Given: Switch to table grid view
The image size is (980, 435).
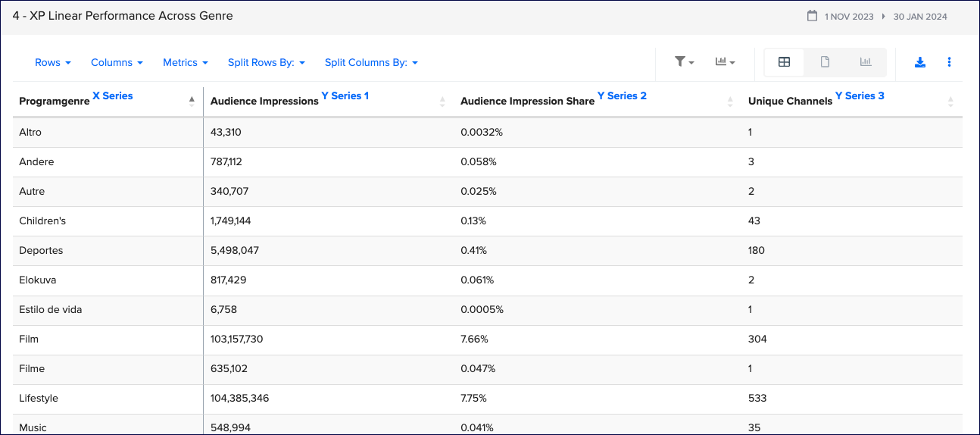Looking at the screenshot, I should (785, 62).
